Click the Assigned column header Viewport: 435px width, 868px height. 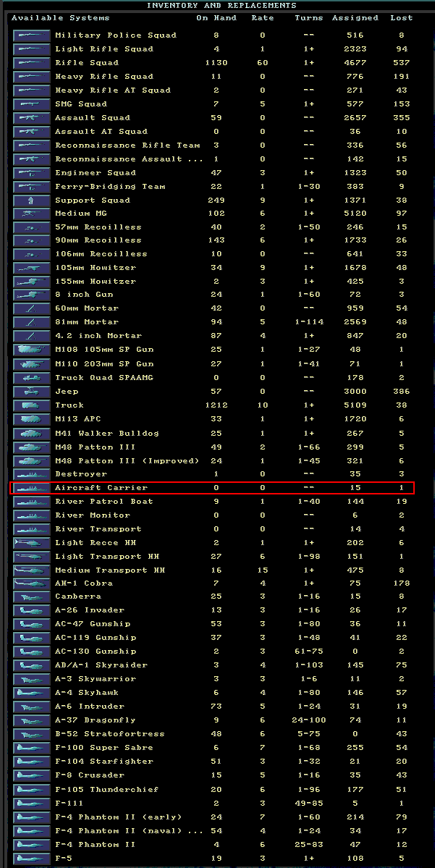(x=355, y=17)
